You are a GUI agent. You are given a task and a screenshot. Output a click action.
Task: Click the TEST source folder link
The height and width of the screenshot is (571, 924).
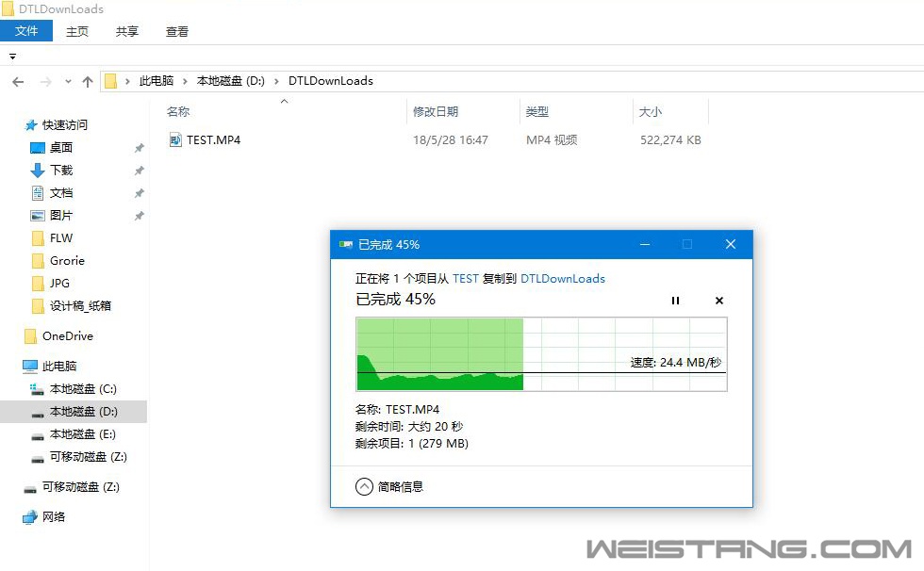pyautogui.click(x=466, y=279)
